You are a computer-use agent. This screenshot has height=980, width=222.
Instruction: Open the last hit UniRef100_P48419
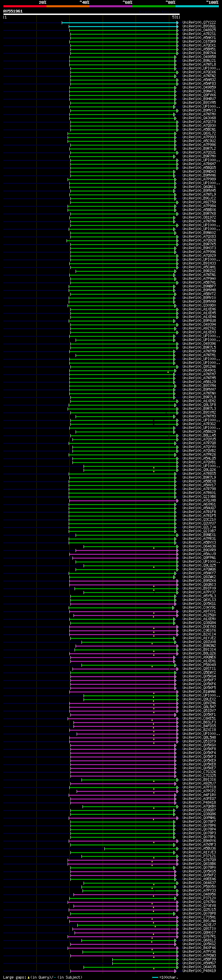pos(199,971)
